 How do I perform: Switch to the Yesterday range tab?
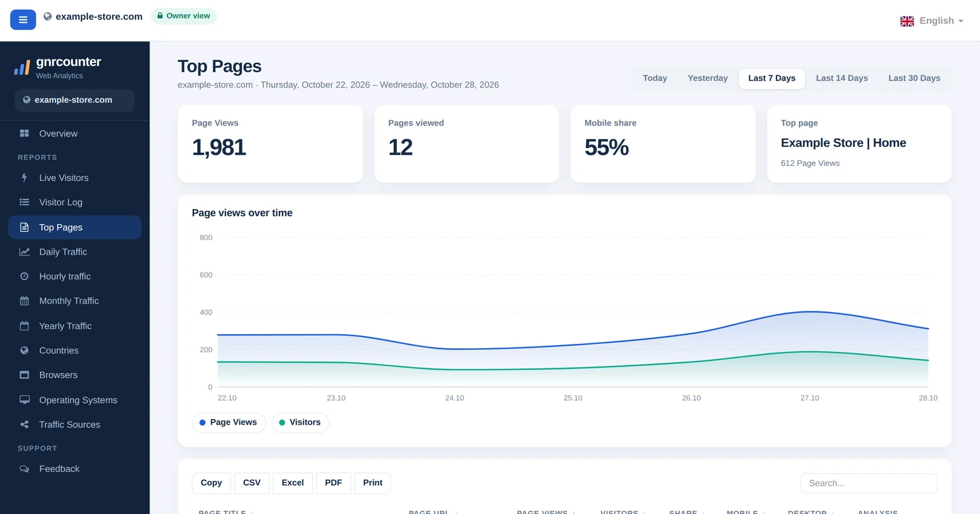(x=707, y=78)
